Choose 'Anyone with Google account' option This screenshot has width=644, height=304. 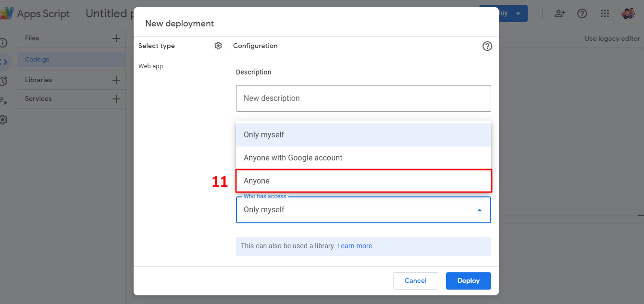pos(363,158)
